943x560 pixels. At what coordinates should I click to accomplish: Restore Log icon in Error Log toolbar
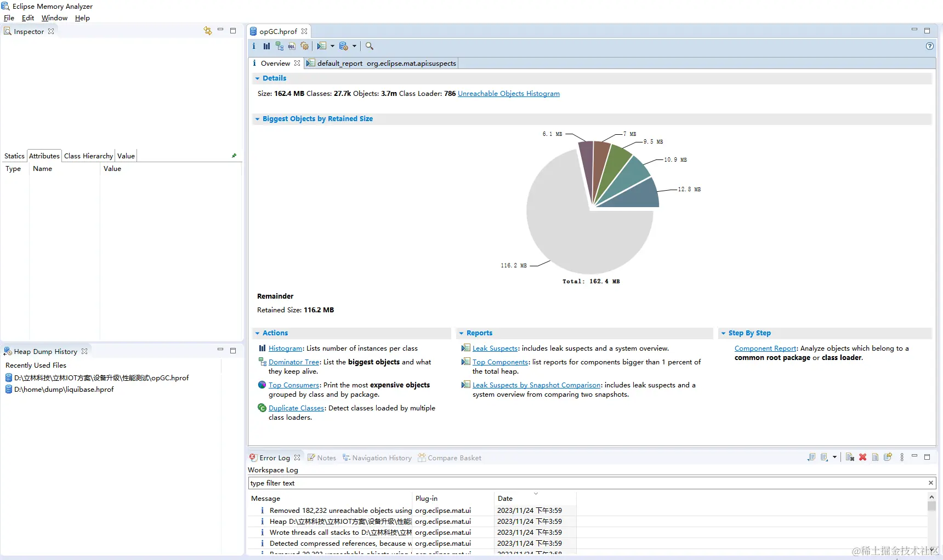click(x=888, y=457)
